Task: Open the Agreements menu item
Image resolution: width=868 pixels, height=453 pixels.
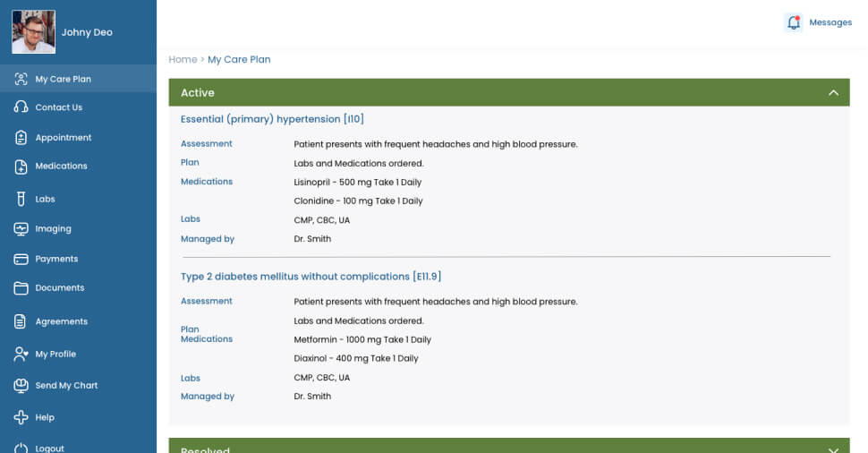Action: (x=61, y=321)
